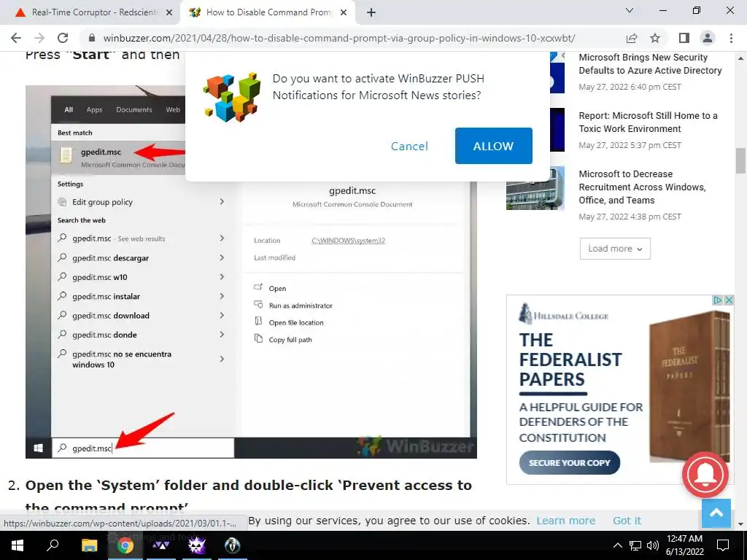Allow WinBuzzer push notifications

[494, 146]
